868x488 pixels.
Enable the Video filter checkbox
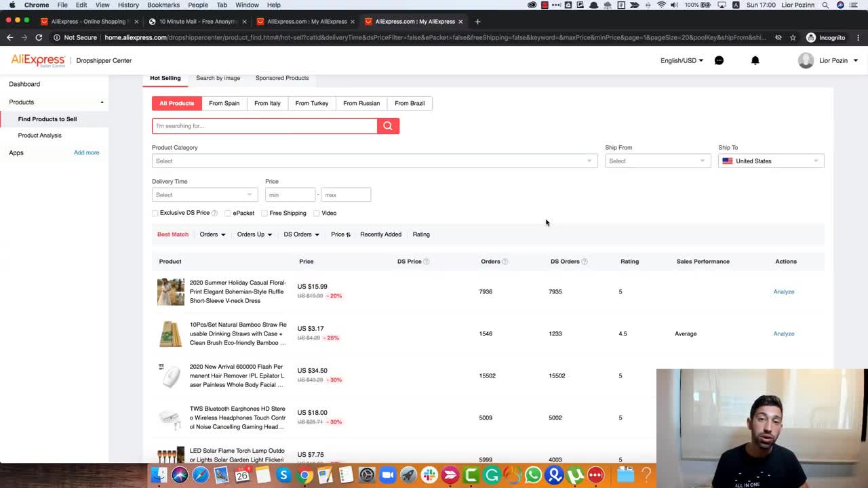(x=317, y=213)
